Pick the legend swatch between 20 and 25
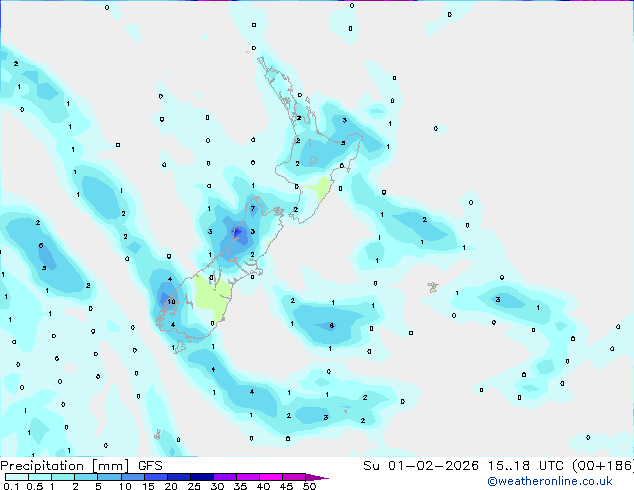Viewport: 634px width, 490px height. click(x=178, y=477)
